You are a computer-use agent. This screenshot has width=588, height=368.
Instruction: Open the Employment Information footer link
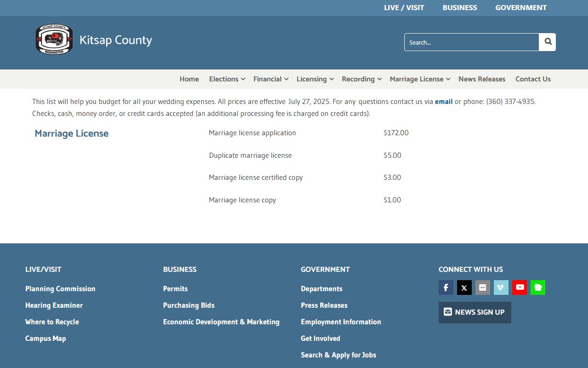pyautogui.click(x=341, y=322)
